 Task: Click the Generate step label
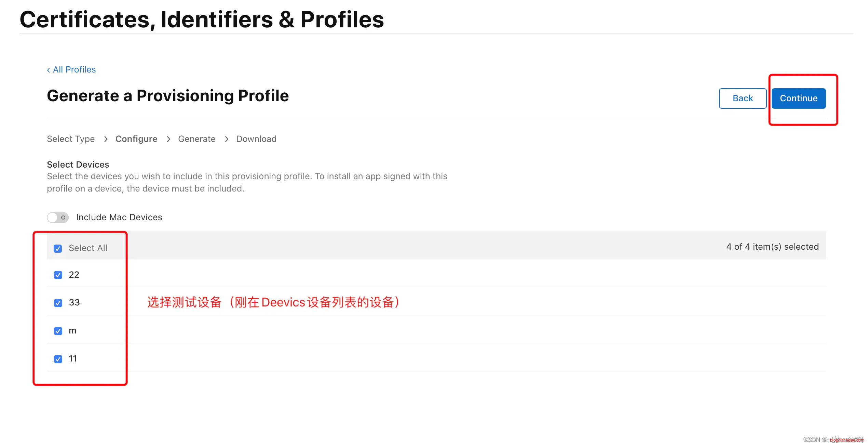(x=196, y=139)
